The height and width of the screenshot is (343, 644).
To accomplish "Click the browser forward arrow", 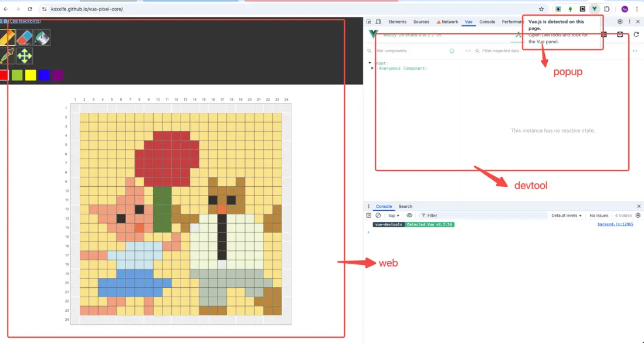I will 18,9.
